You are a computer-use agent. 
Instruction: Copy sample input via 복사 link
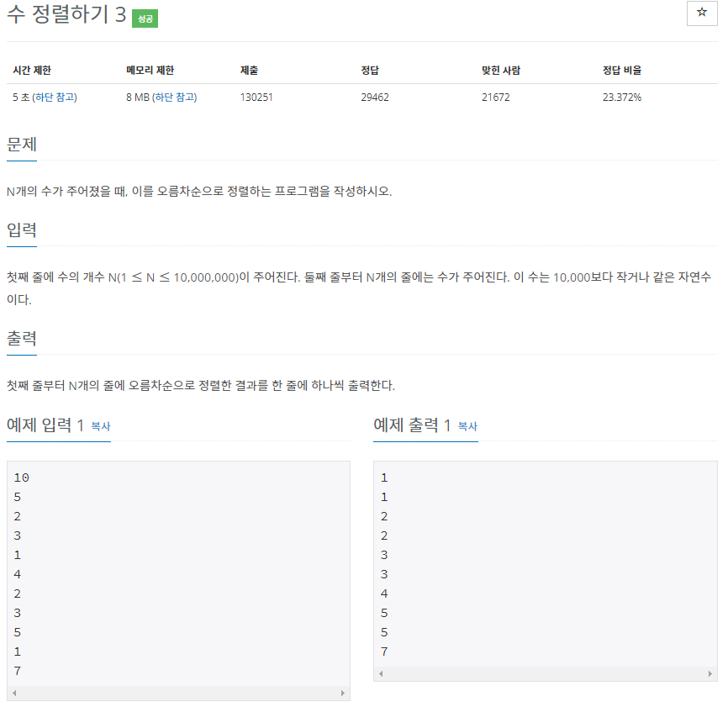point(101,426)
